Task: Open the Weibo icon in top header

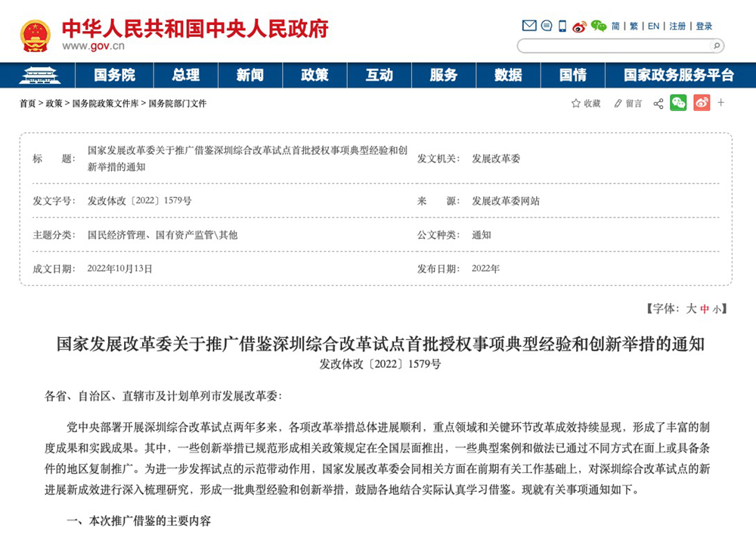Action: pyautogui.click(x=580, y=26)
